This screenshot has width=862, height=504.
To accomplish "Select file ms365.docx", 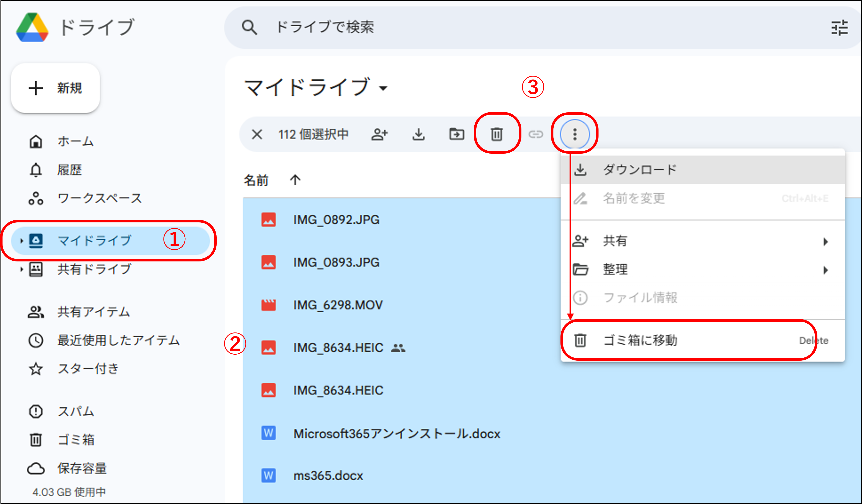I will pos(552,476).
